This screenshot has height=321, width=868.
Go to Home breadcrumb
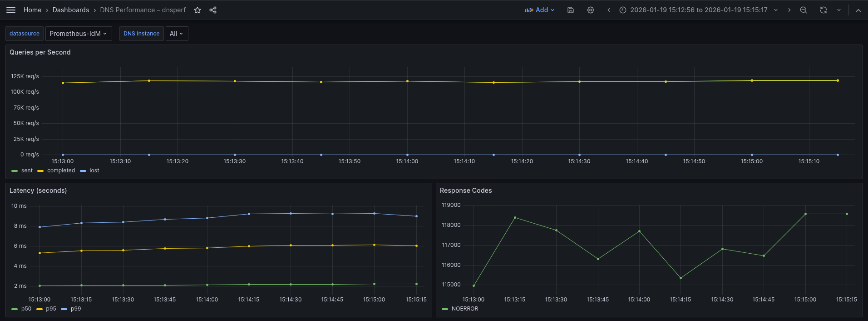tap(32, 10)
